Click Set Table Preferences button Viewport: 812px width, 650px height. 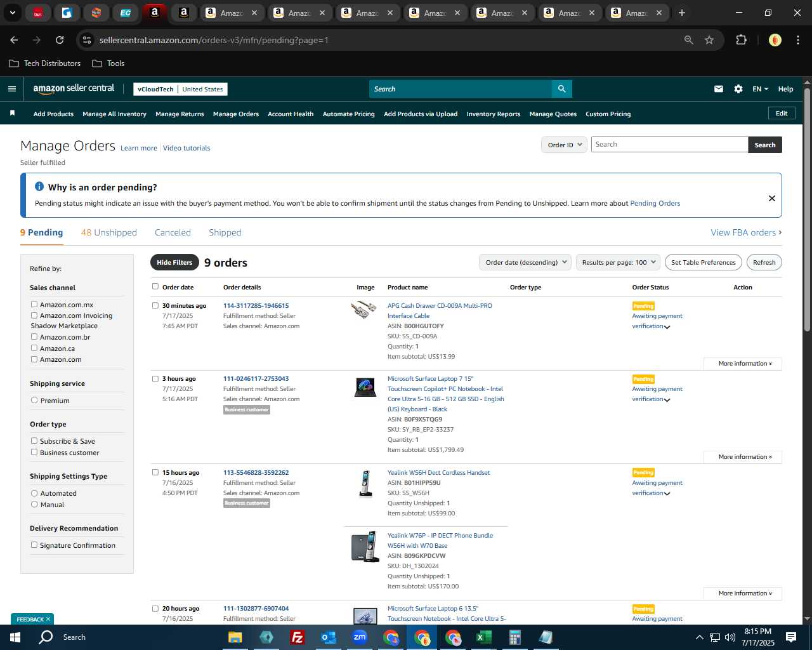click(704, 262)
